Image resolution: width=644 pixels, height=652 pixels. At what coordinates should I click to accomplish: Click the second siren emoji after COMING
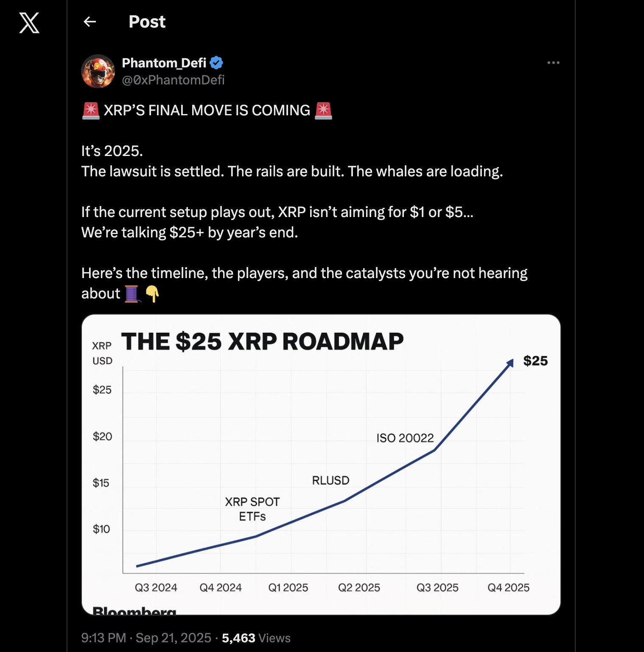323,111
